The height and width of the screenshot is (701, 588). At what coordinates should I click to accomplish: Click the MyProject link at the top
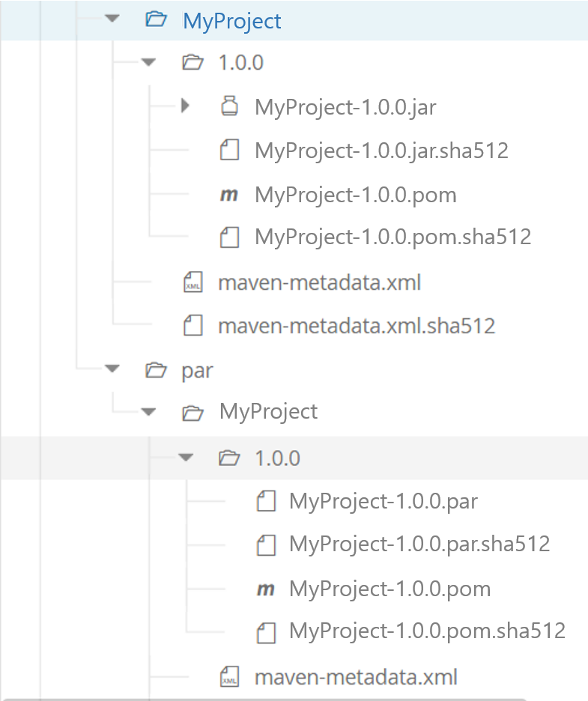point(231,20)
